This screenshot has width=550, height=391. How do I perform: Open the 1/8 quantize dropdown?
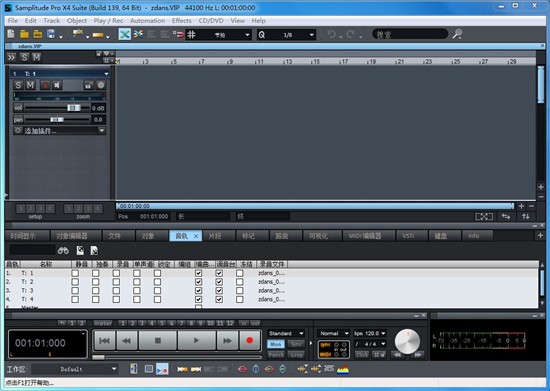311,35
